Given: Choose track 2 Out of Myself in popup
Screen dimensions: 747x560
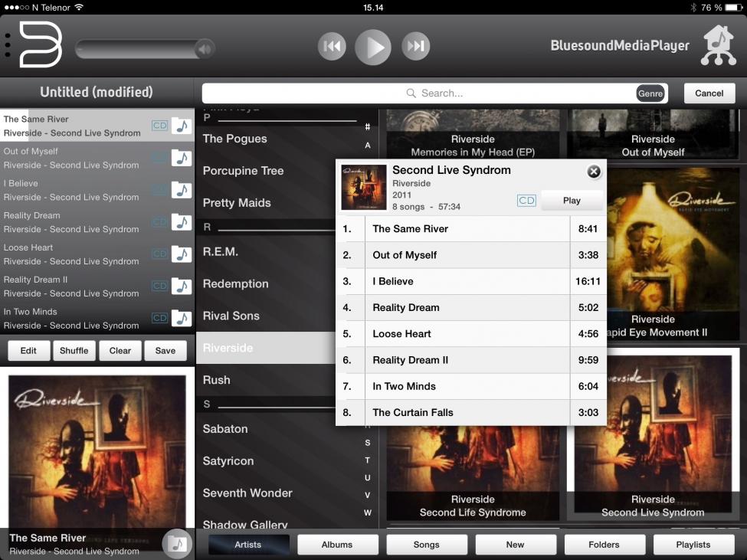Looking at the screenshot, I should [471, 255].
